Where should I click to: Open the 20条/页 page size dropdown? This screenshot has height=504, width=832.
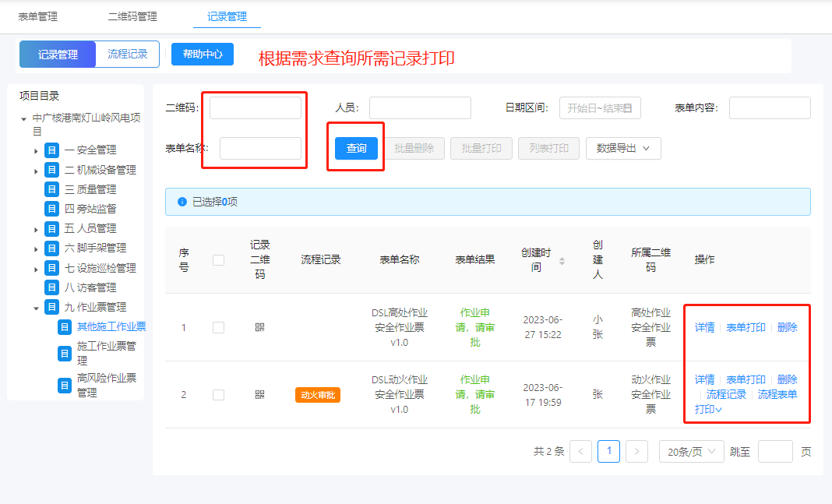(691, 451)
